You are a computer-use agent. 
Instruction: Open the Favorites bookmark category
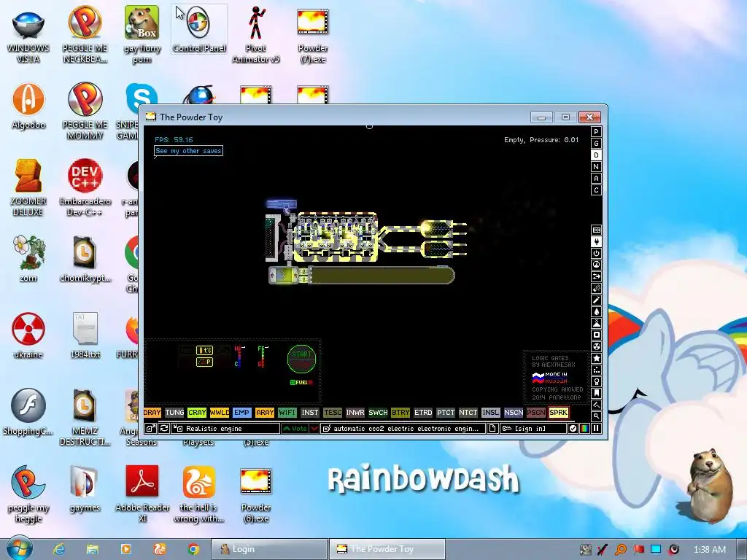[596, 393]
